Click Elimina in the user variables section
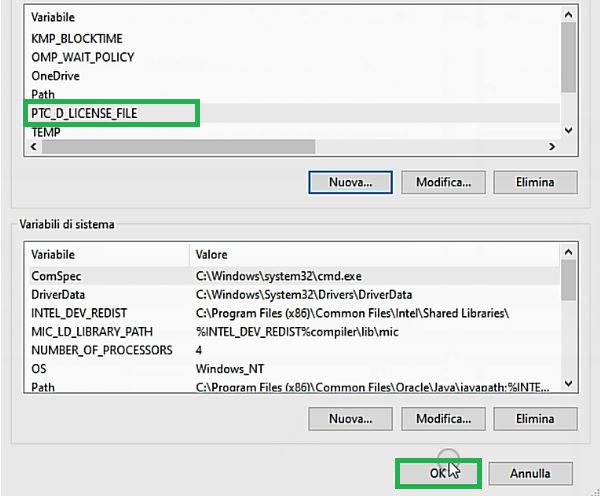600x496 pixels. [535, 182]
